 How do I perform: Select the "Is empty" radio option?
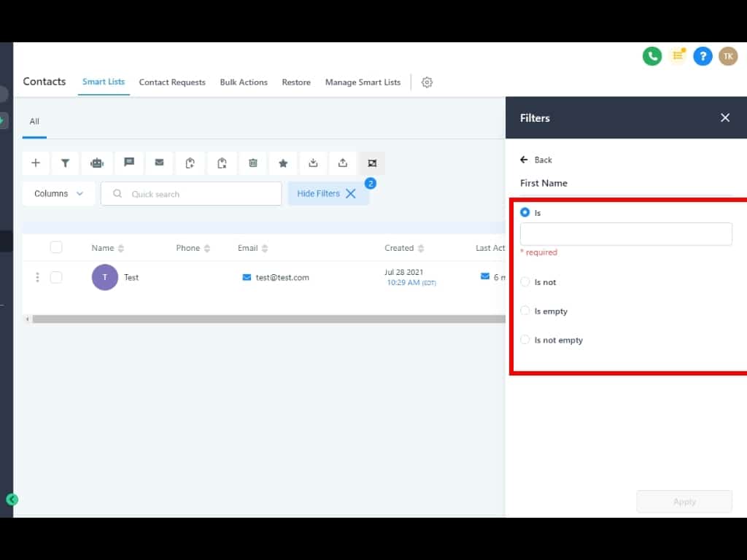point(525,311)
